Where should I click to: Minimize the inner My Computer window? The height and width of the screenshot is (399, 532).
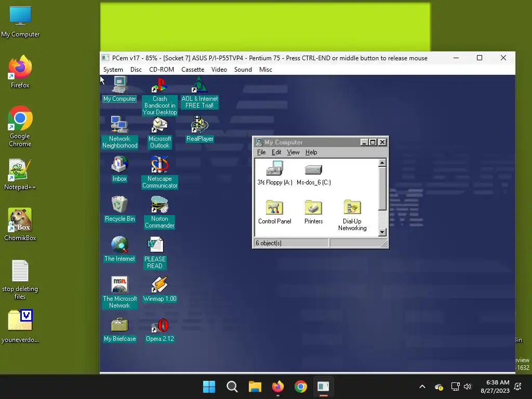point(364,142)
